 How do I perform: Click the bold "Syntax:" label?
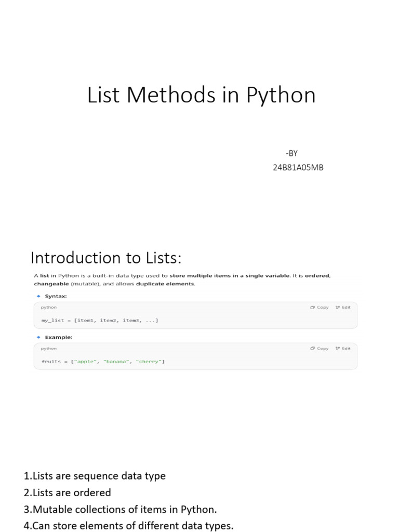click(x=56, y=296)
